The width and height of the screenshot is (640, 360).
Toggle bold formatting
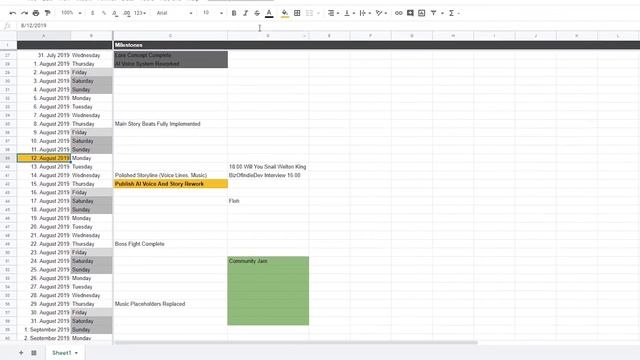[234, 13]
